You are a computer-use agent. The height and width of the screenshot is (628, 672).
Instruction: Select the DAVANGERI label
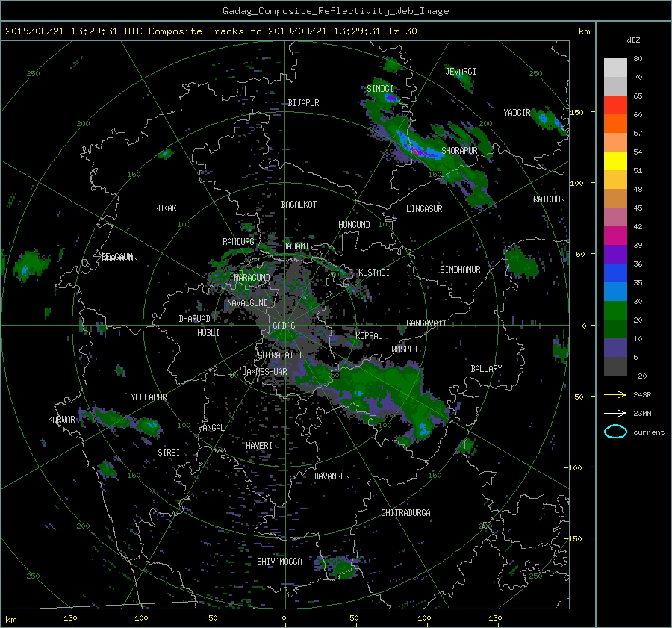[x=334, y=476]
